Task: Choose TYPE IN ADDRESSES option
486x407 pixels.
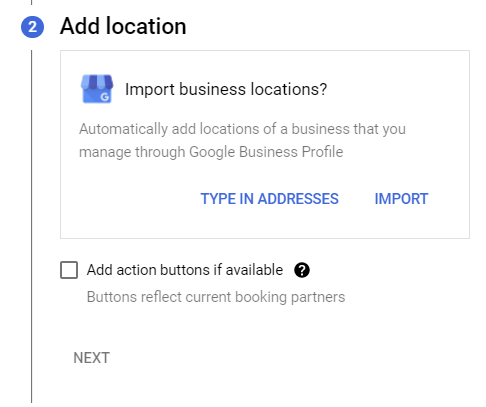Action: click(269, 199)
